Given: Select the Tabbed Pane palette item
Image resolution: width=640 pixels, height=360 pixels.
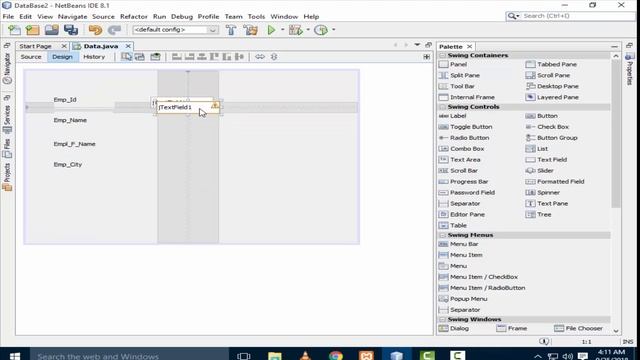Looking at the screenshot, I should (551, 64).
